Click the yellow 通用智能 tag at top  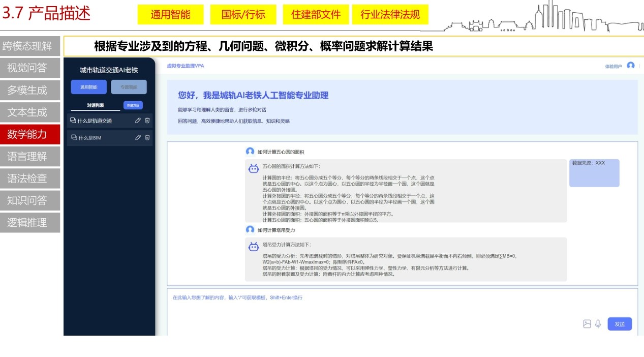coord(170,14)
